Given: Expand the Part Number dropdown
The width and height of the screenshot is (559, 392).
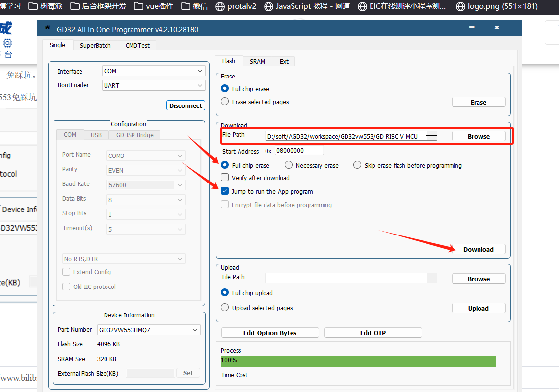Looking at the screenshot, I should [x=149, y=330].
